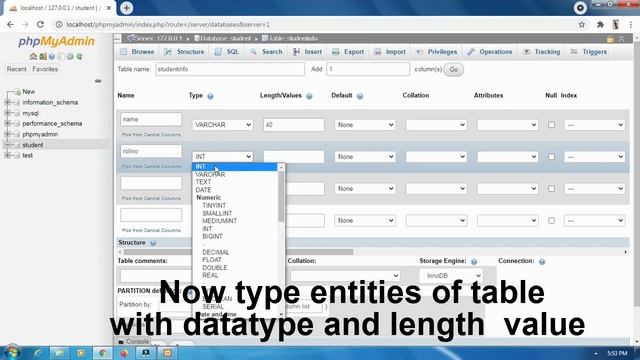Click the page settings icon in breadcrumb bar
This screenshot has width=640, height=360.
(610, 39)
